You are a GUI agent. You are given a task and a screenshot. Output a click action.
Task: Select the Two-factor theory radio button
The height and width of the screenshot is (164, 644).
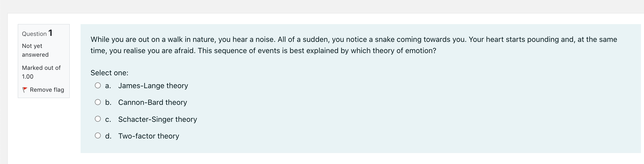point(98,135)
